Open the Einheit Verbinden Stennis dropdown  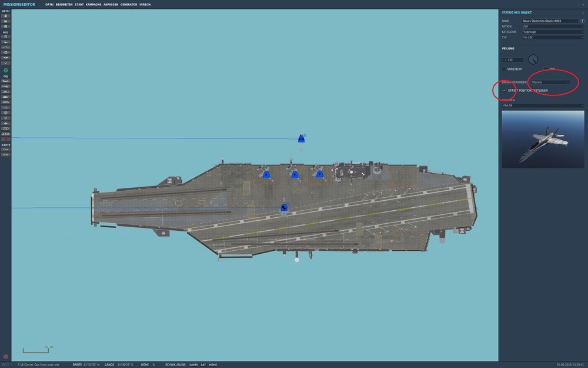pos(550,82)
